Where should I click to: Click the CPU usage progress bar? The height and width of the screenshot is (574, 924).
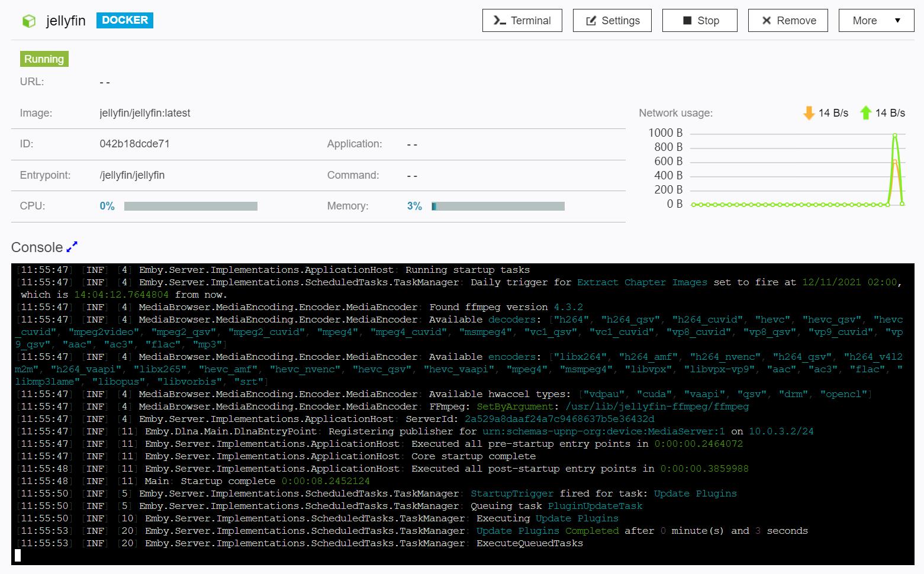point(191,207)
